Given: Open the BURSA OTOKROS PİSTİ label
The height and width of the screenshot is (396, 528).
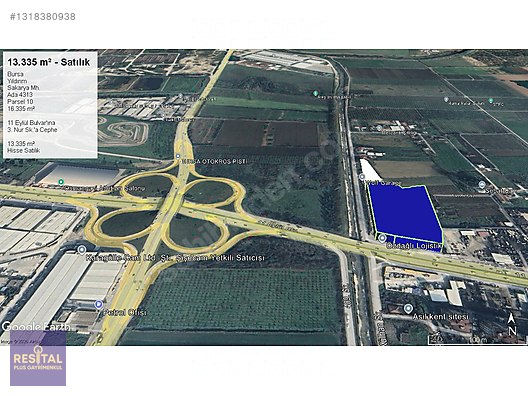Looking at the screenshot, I should 214,162.
